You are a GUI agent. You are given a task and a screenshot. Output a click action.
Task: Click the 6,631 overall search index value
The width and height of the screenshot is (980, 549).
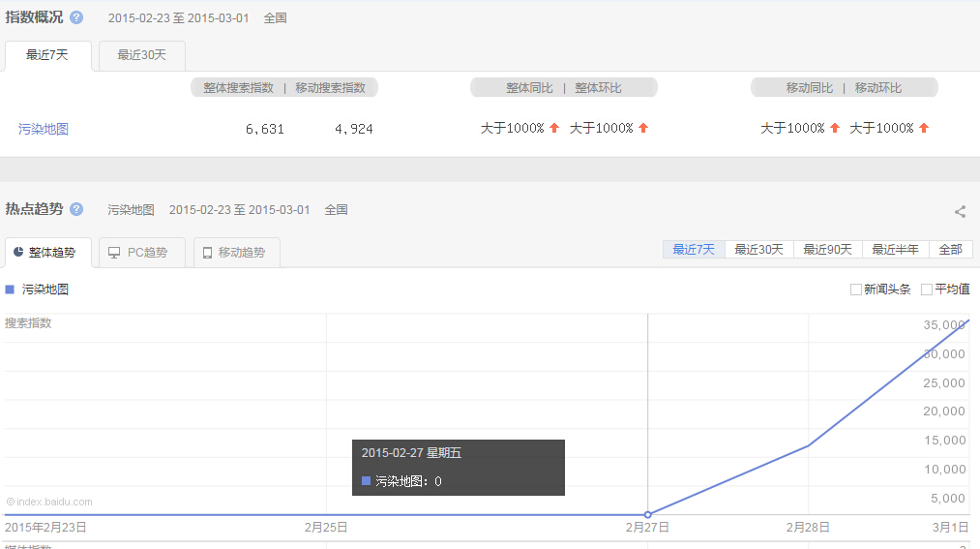coord(265,129)
